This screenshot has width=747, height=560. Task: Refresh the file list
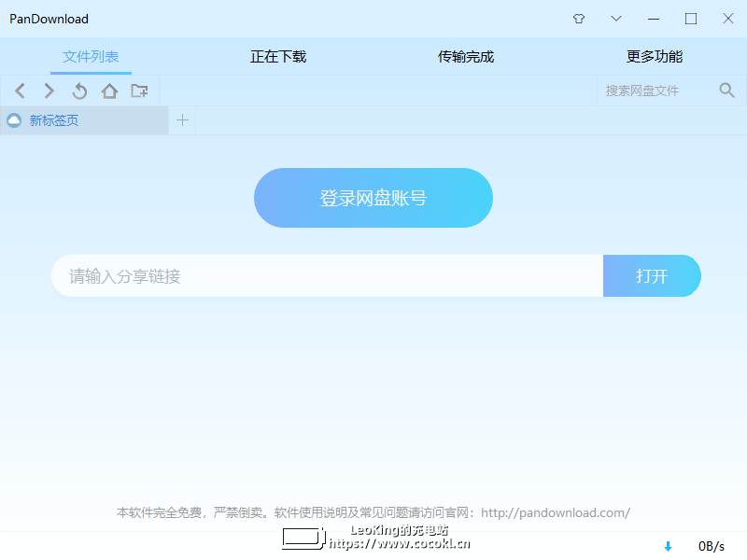point(79,91)
